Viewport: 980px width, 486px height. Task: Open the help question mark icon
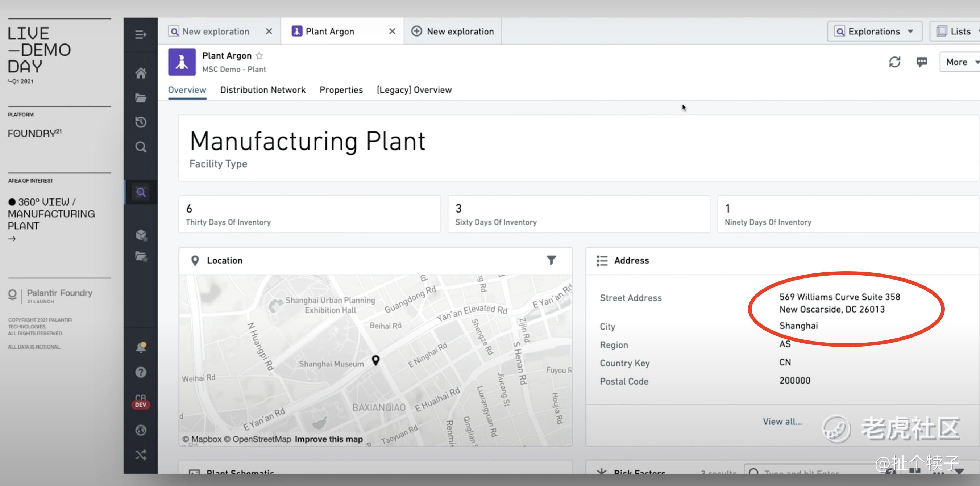[141, 372]
